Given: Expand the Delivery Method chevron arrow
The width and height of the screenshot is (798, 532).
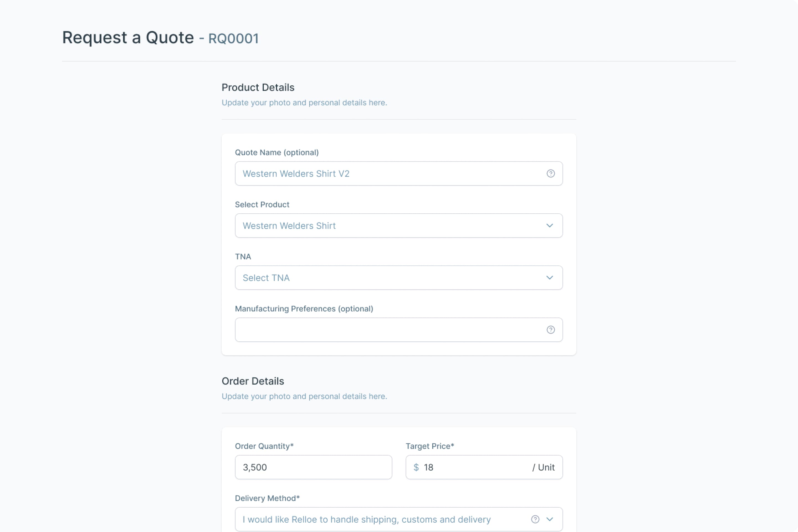Looking at the screenshot, I should pos(550,519).
